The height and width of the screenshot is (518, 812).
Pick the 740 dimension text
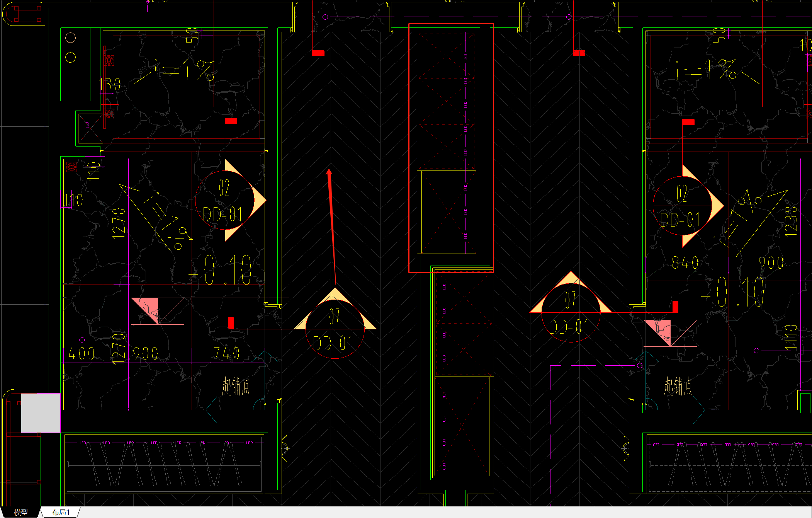(x=227, y=353)
